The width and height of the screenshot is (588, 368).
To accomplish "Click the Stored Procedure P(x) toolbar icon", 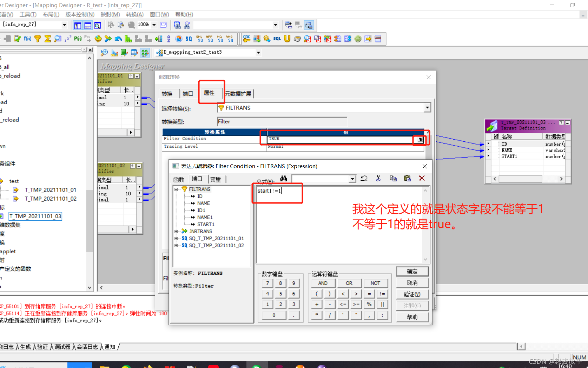I will pos(78,39).
